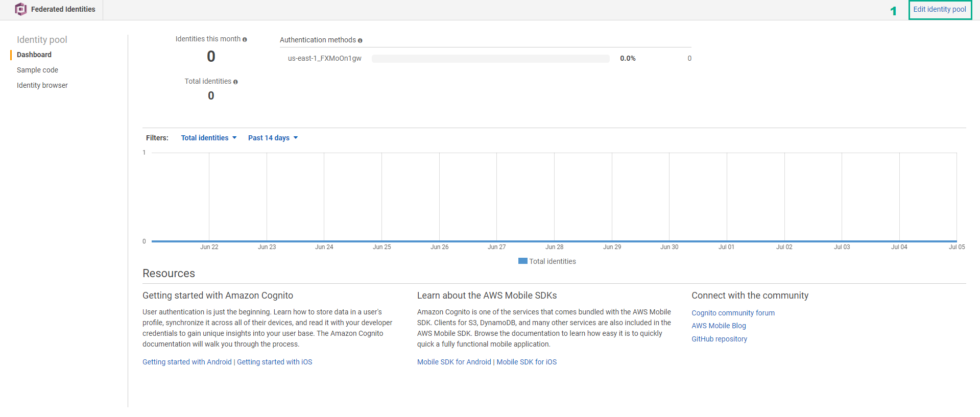Open the GitHub repository link
This screenshot has height=417, width=980.
[719, 339]
